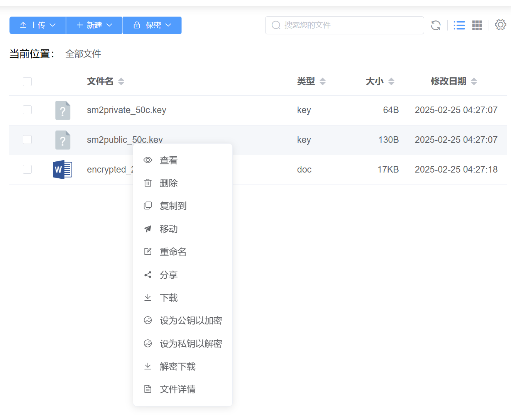Click the icon beside 设为私钥以解密

[148, 344]
